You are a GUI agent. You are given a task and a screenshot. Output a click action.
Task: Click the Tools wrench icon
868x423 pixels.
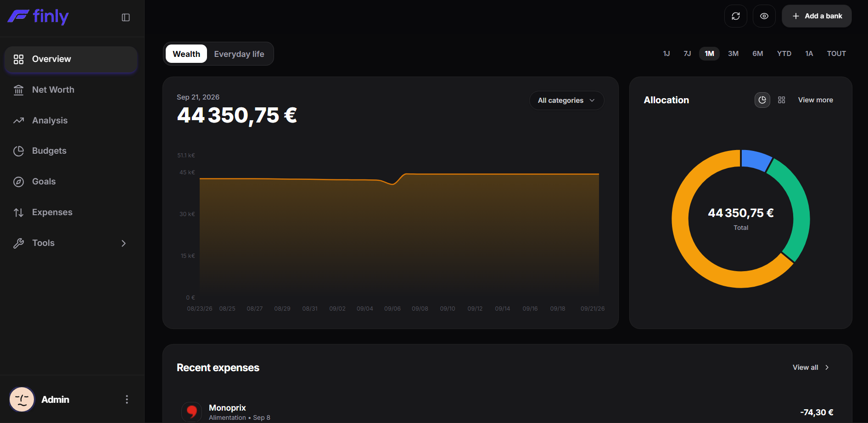pyautogui.click(x=18, y=243)
